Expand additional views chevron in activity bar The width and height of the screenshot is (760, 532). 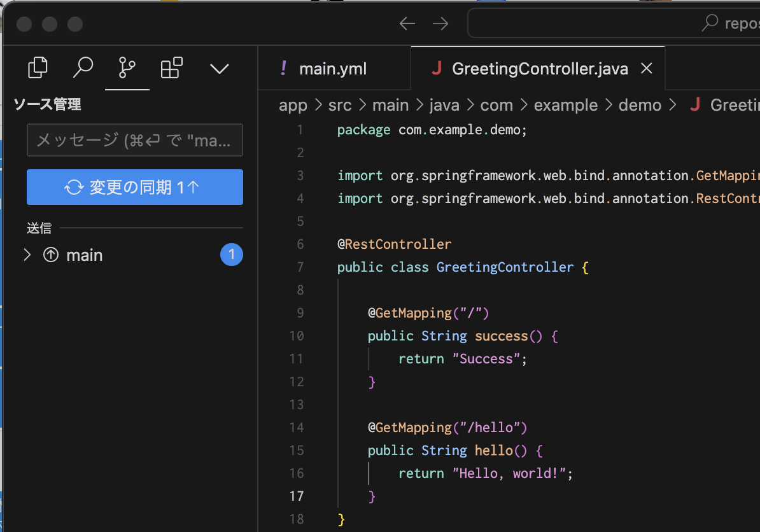[220, 69]
